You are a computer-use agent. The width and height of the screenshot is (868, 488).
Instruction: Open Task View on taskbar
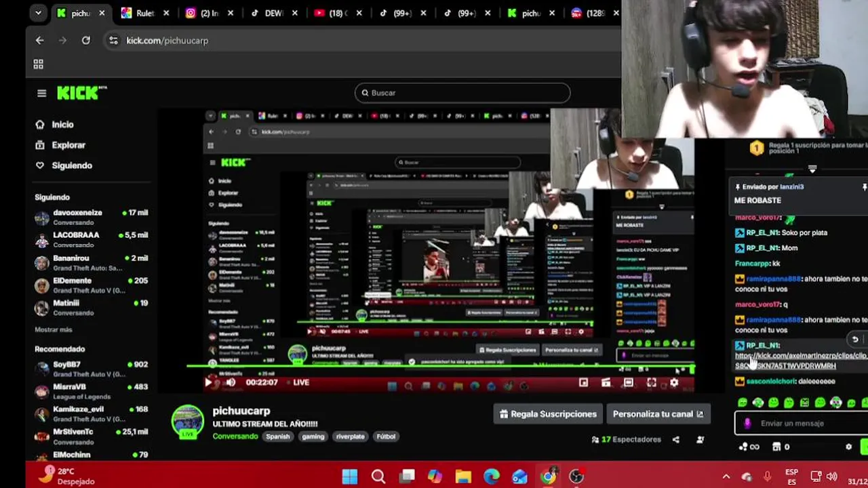coord(407,476)
